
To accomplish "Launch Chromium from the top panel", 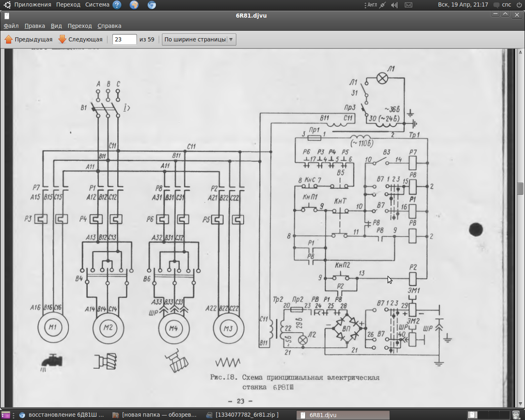I will (152, 5).
